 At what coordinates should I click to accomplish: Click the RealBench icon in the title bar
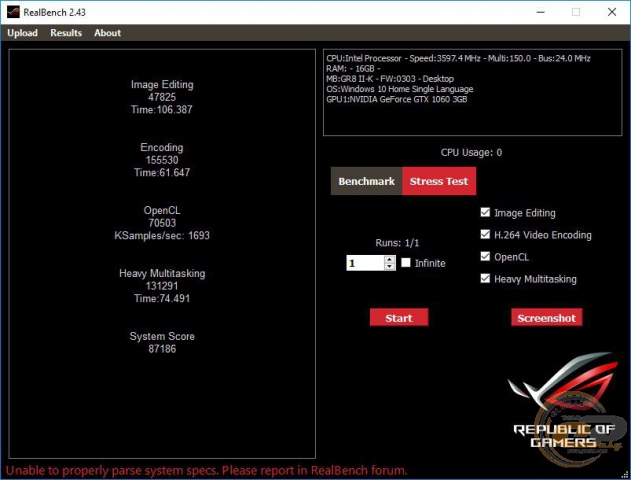pyautogui.click(x=13, y=12)
